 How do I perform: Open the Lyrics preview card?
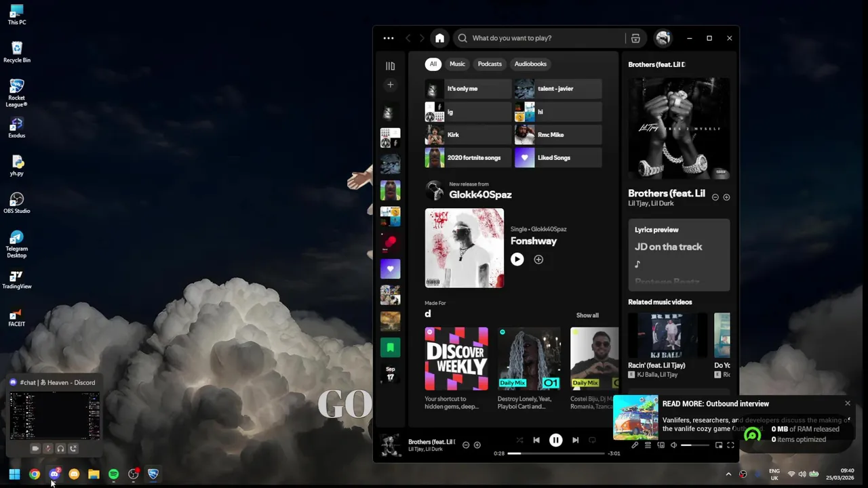679,255
